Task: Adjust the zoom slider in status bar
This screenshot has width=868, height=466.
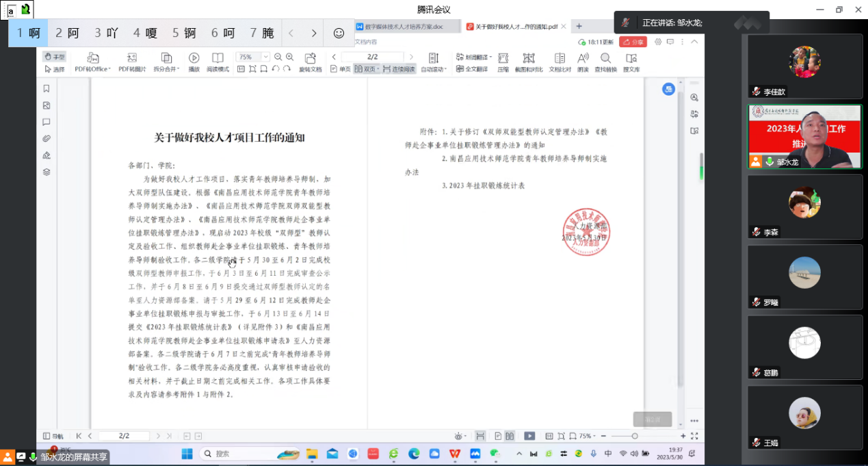Action: pyautogui.click(x=635, y=436)
